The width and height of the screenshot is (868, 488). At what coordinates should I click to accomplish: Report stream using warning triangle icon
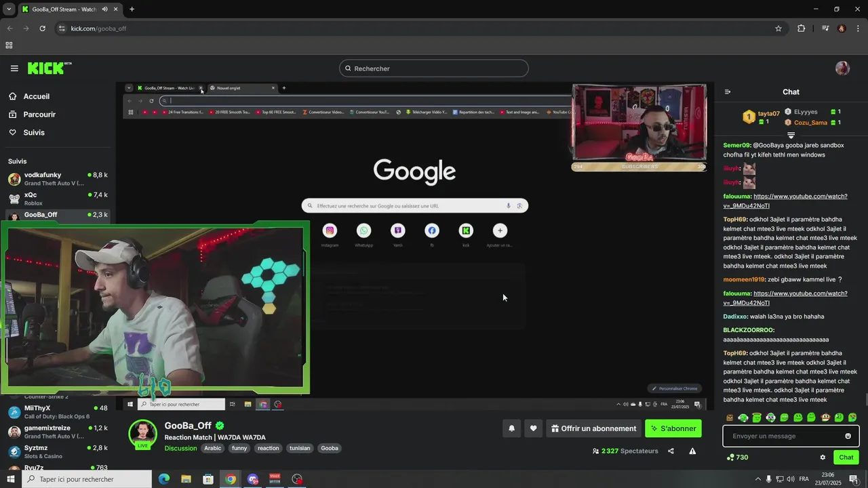(x=692, y=451)
